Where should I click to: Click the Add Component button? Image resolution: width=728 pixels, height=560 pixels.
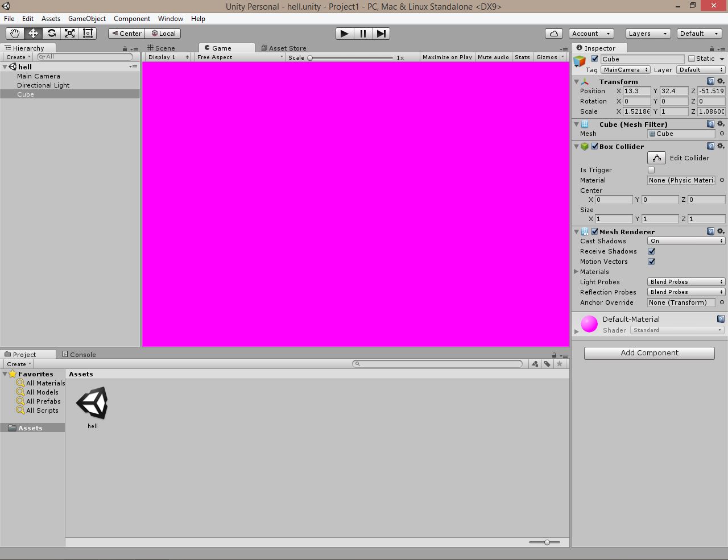[649, 353]
